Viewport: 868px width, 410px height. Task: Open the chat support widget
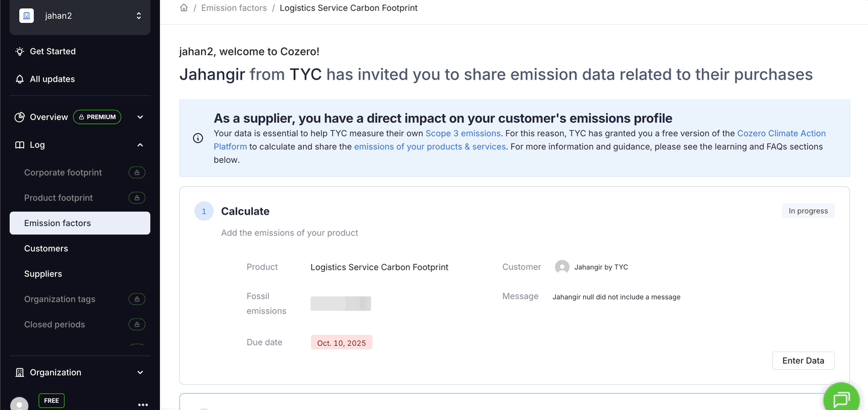841,399
